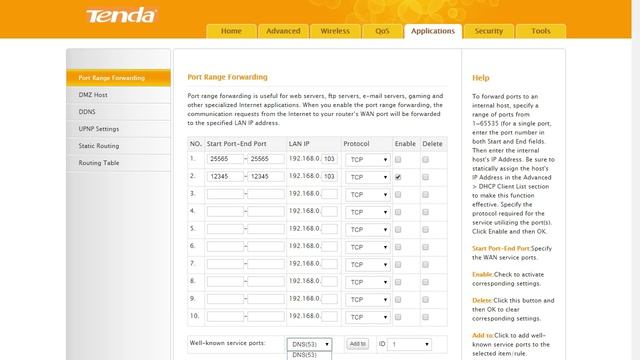Edit rule 1 LAN IP last octet
640x360 pixels.
(x=329, y=159)
